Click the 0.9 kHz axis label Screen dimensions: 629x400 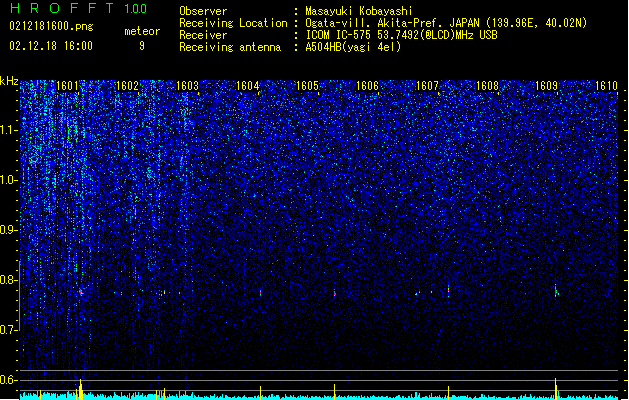(9, 230)
